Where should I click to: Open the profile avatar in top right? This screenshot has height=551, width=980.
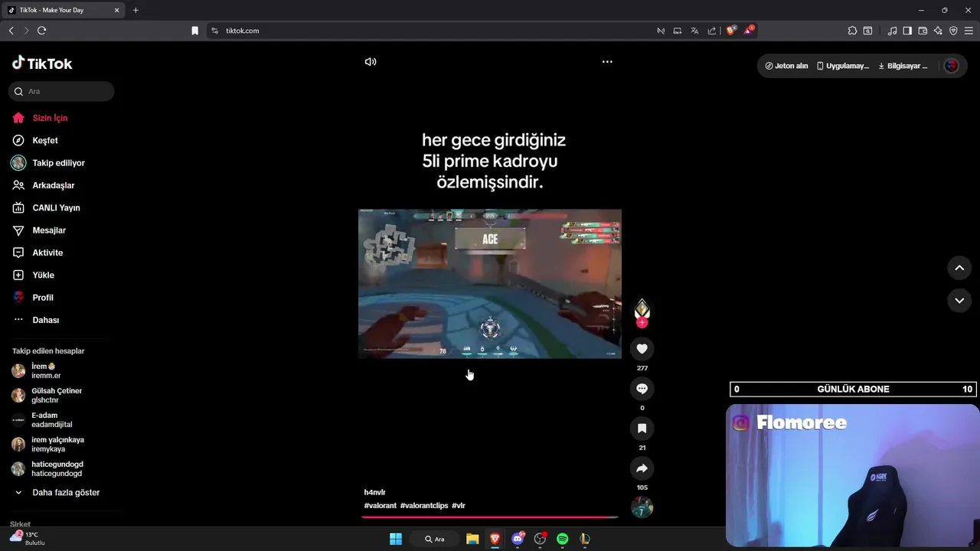coord(951,66)
